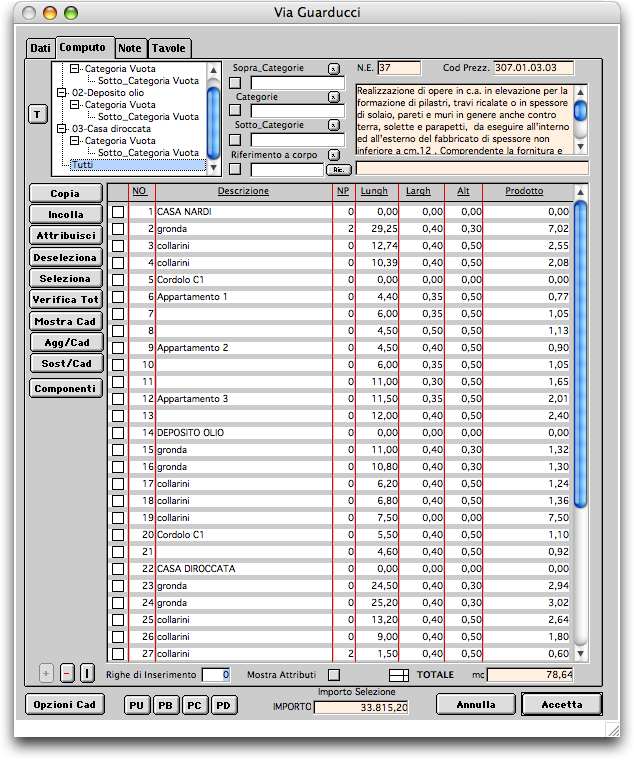Tick the Sotto_Categorie checkbox
The image size is (634, 760).
pos(235,140)
